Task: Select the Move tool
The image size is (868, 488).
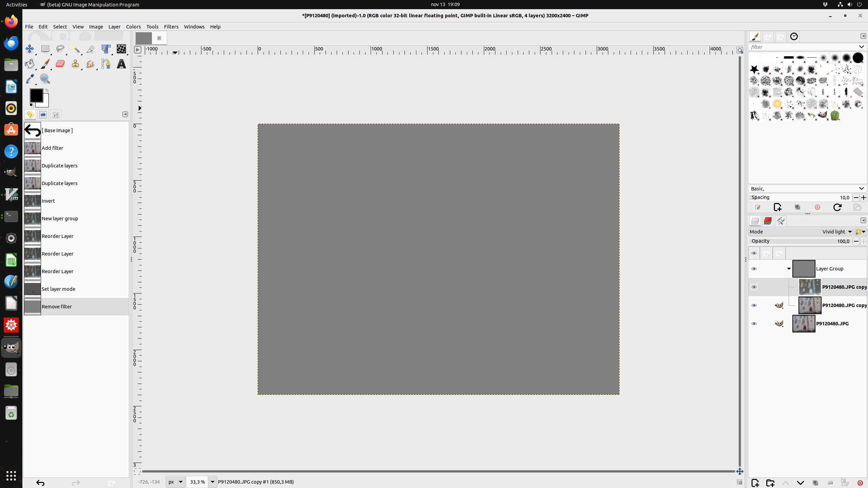Action: [29, 49]
